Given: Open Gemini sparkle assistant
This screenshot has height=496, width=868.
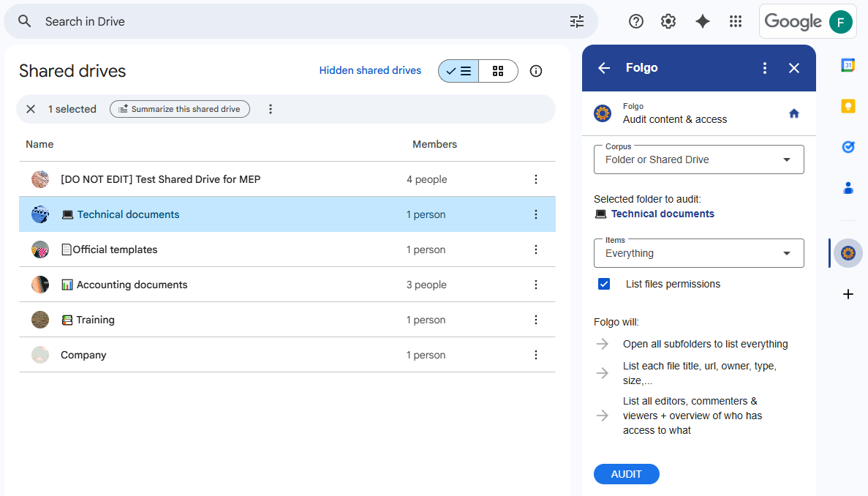Looking at the screenshot, I should point(703,21).
